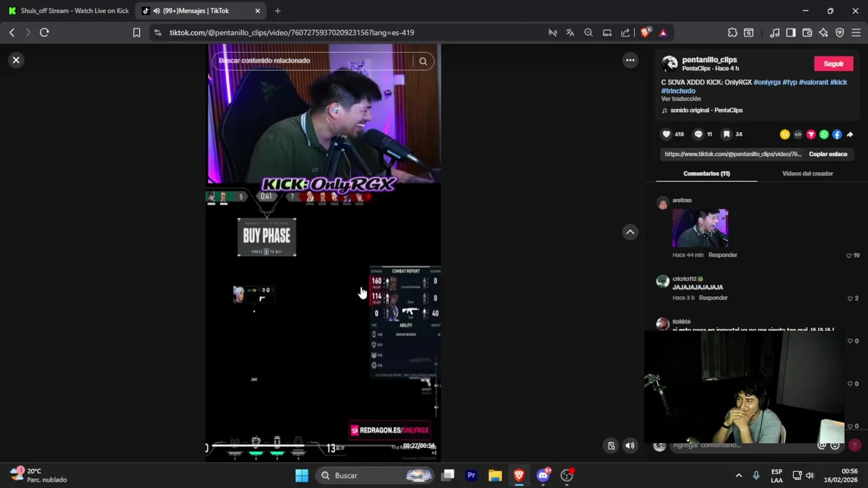868x488 pixels.
Task: Mention a user with @ icon
Action: (x=822, y=445)
